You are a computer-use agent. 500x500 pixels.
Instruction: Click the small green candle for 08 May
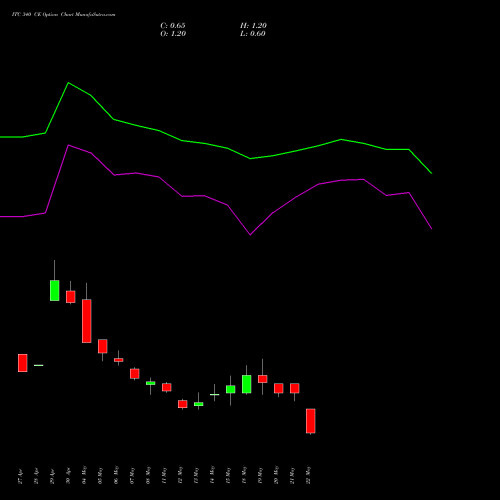coord(151,383)
